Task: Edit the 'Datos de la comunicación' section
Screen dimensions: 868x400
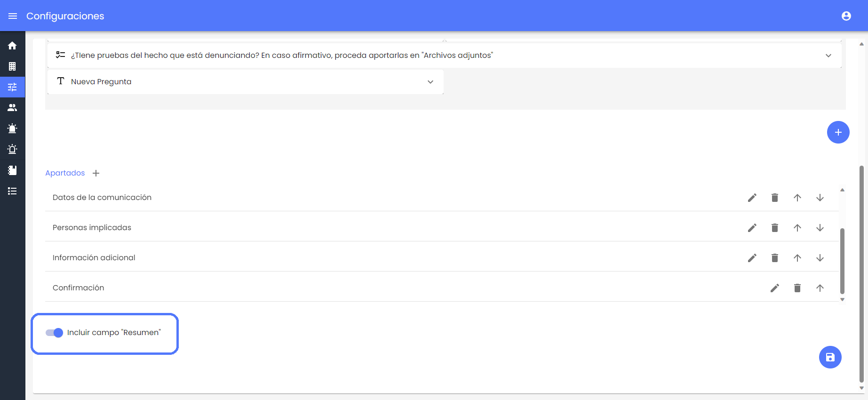Action: pos(752,198)
